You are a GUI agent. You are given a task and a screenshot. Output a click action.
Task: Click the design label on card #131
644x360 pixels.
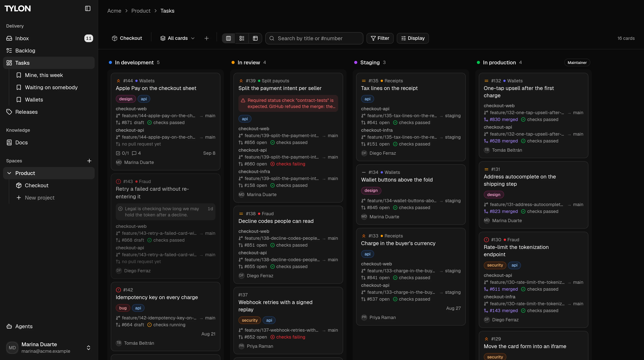click(494, 195)
